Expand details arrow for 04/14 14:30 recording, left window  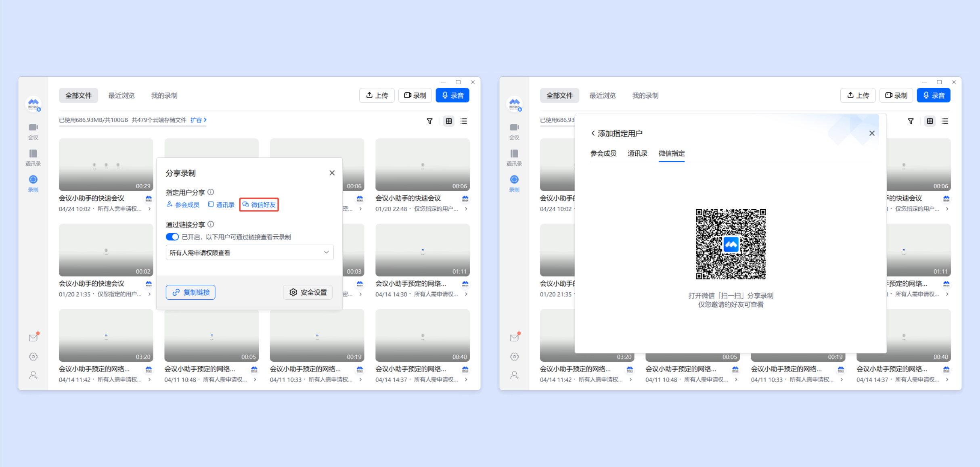click(466, 294)
